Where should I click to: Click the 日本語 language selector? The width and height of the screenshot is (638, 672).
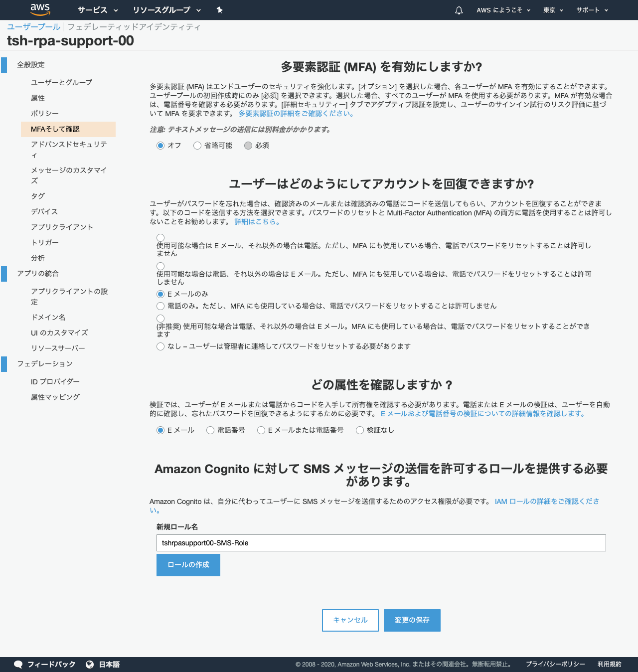pyautogui.click(x=109, y=664)
